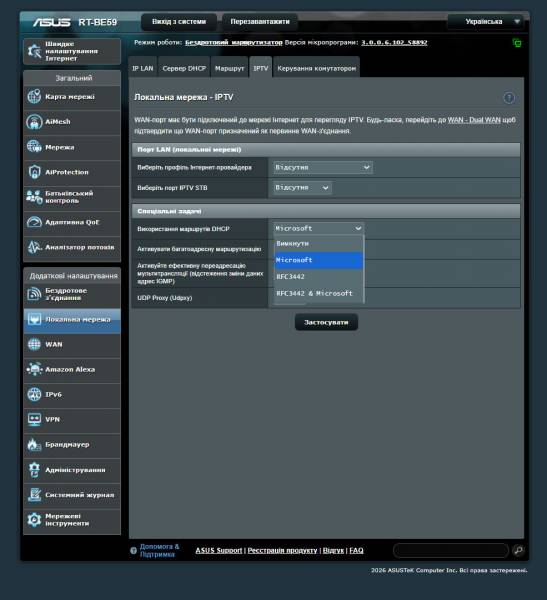Click the Додаткові налаштування sidebar heading
This screenshot has width=547, height=600.
[73, 276]
